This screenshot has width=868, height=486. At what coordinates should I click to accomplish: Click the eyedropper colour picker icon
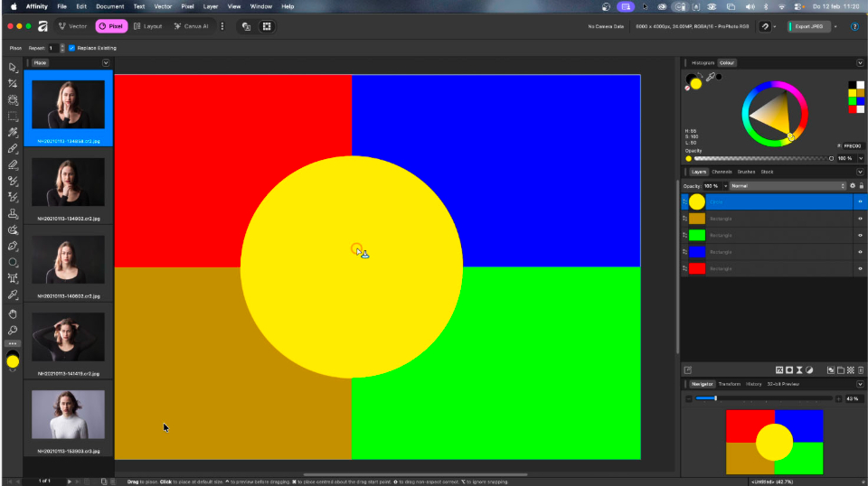[x=710, y=78]
